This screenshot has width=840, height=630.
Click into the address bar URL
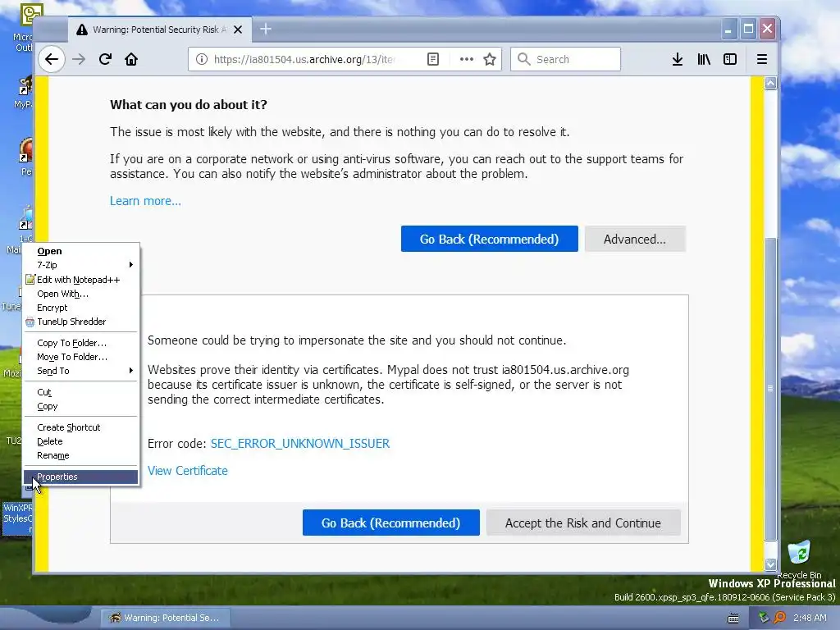tap(304, 59)
